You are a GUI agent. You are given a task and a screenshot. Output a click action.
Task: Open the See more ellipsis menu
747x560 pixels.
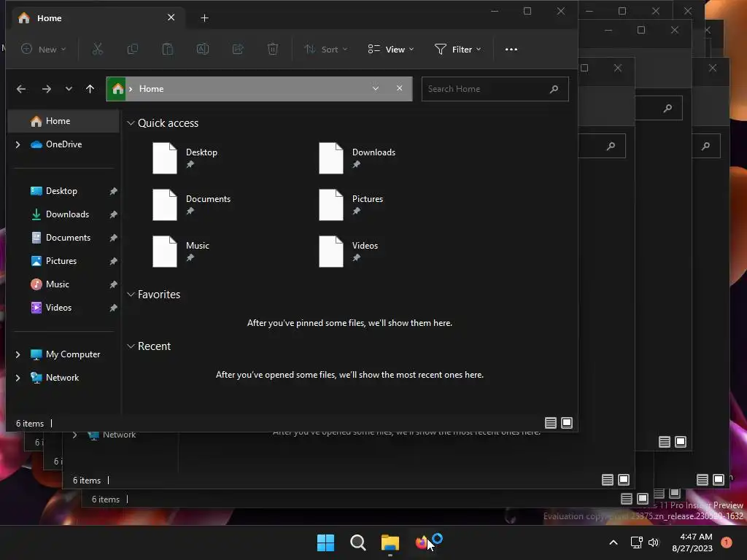pyautogui.click(x=511, y=49)
